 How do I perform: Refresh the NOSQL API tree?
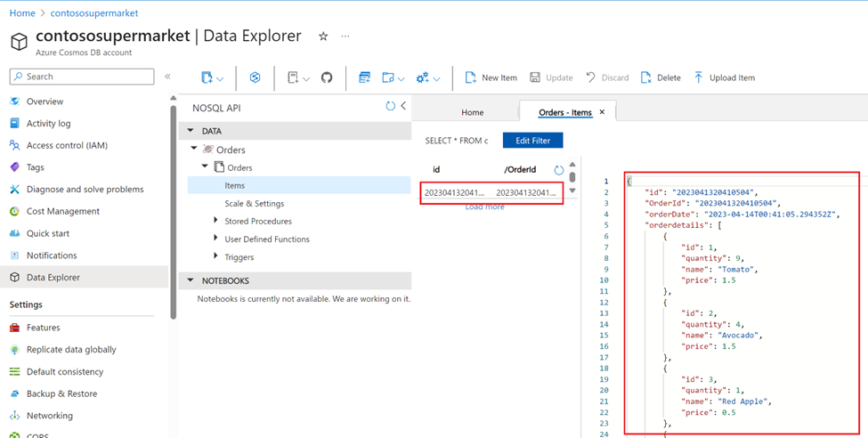click(390, 106)
